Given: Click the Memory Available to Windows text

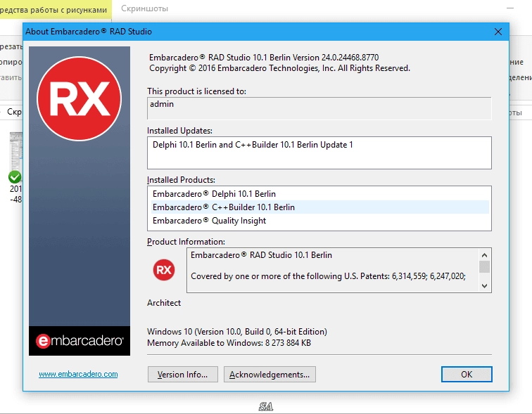Looking at the screenshot, I should 229,343.
